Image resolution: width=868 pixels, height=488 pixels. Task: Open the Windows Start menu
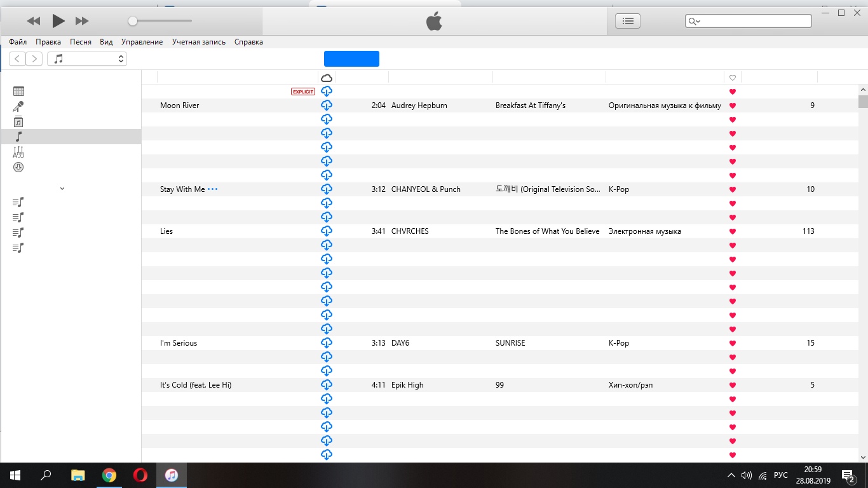tap(15, 475)
